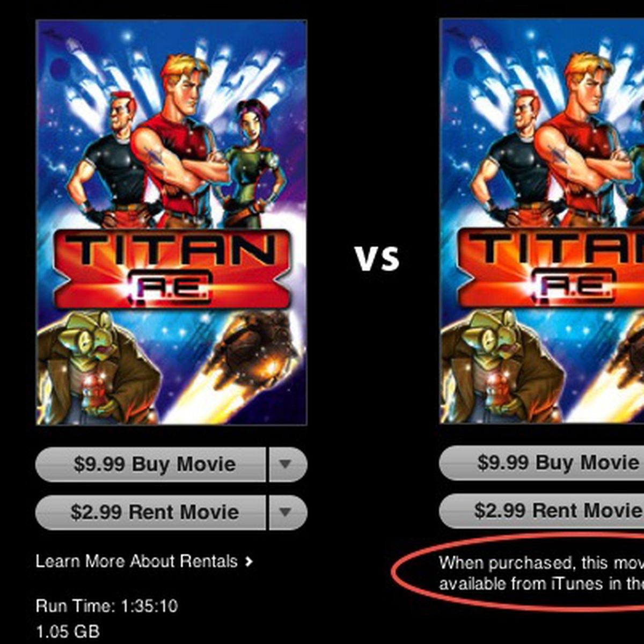Click $9.99 Buy Movie under the right poster
This screenshot has height=644, width=644.
tap(541, 463)
